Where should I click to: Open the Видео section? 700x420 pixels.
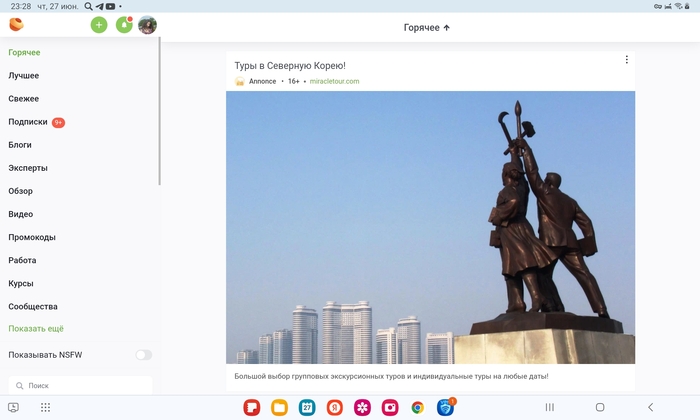coord(21,214)
